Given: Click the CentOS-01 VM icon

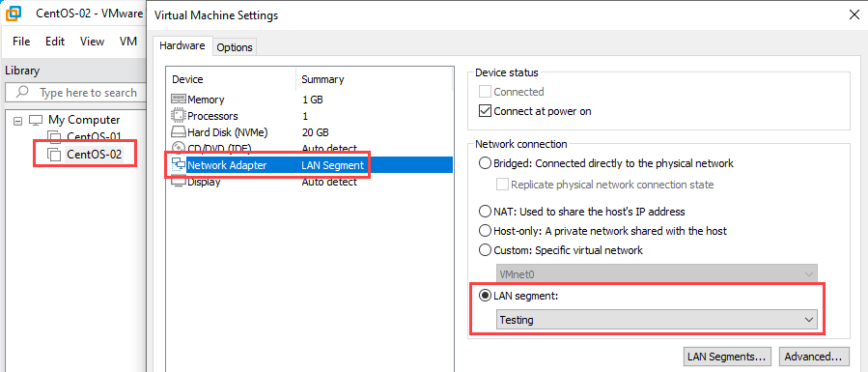Looking at the screenshot, I should 54,136.
